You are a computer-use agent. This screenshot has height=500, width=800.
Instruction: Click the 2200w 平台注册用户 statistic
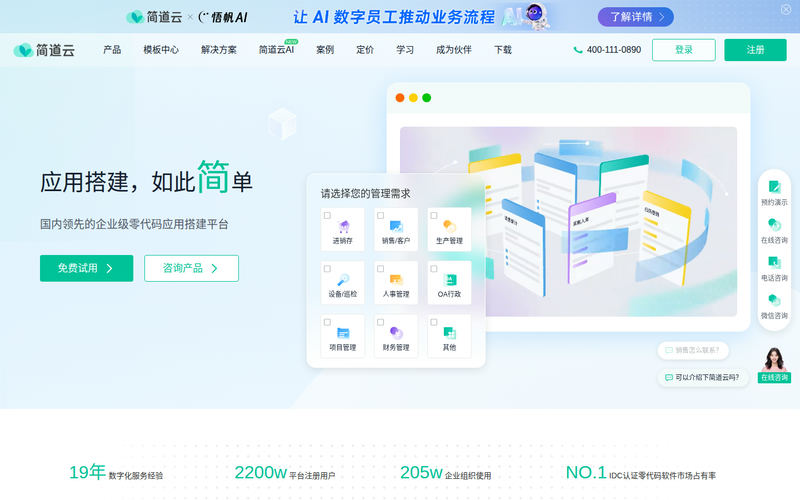tap(285, 473)
